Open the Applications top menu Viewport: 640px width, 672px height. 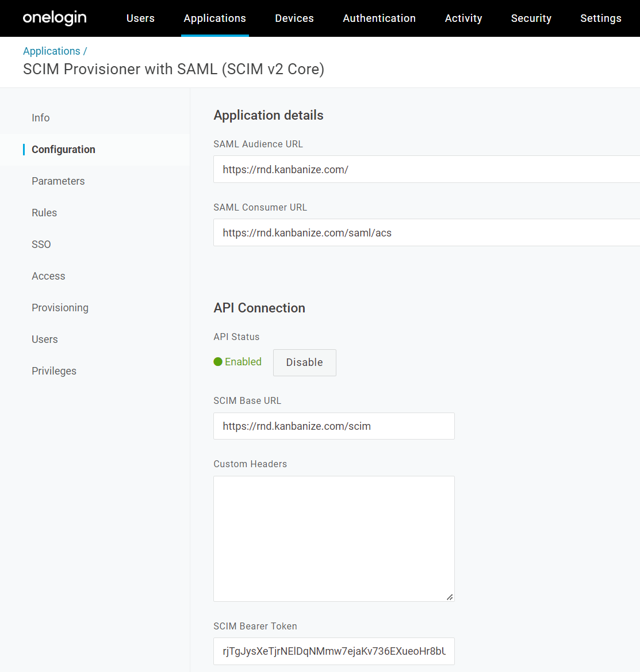coord(215,18)
